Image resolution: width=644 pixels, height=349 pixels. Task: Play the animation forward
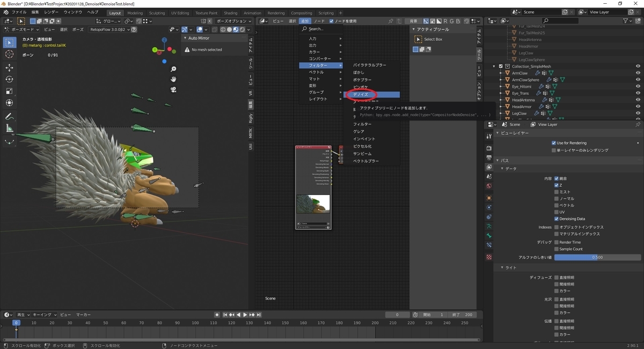pyautogui.click(x=245, y=315)
